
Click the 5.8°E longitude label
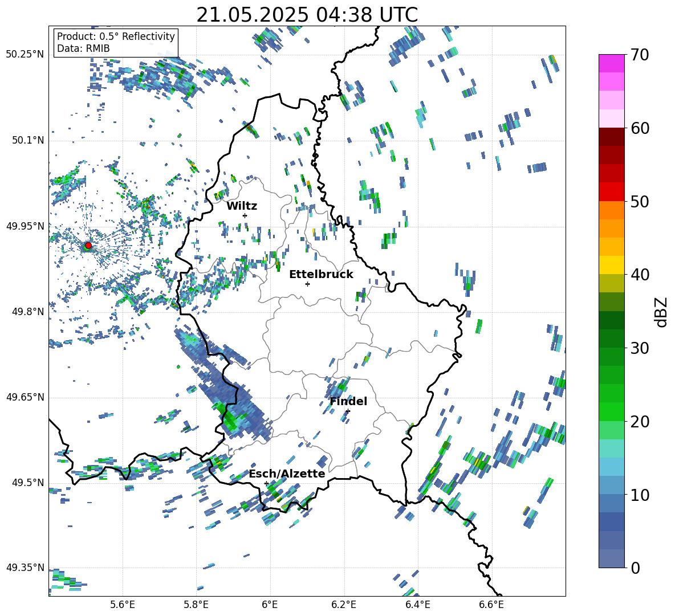(x=196, y=605)
